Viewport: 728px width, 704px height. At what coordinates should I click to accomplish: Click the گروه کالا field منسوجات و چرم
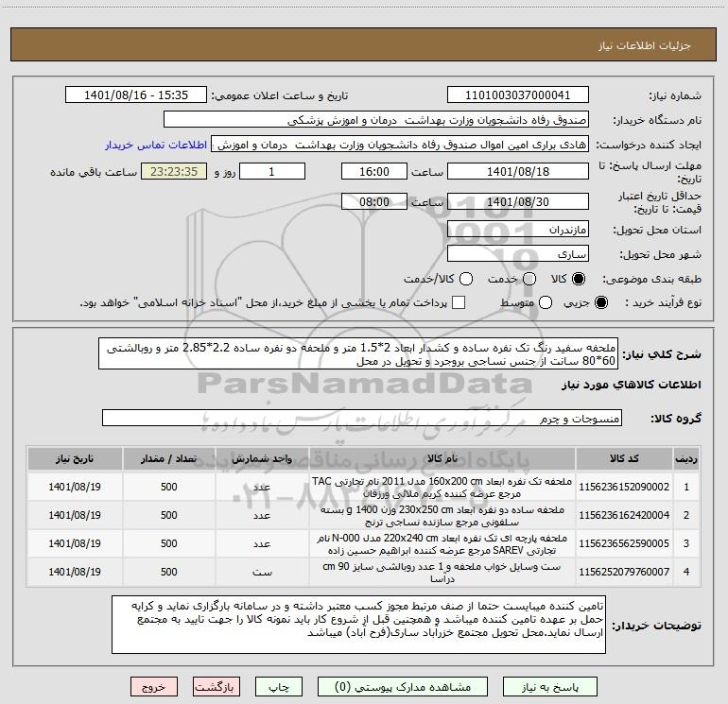(362, 418)
